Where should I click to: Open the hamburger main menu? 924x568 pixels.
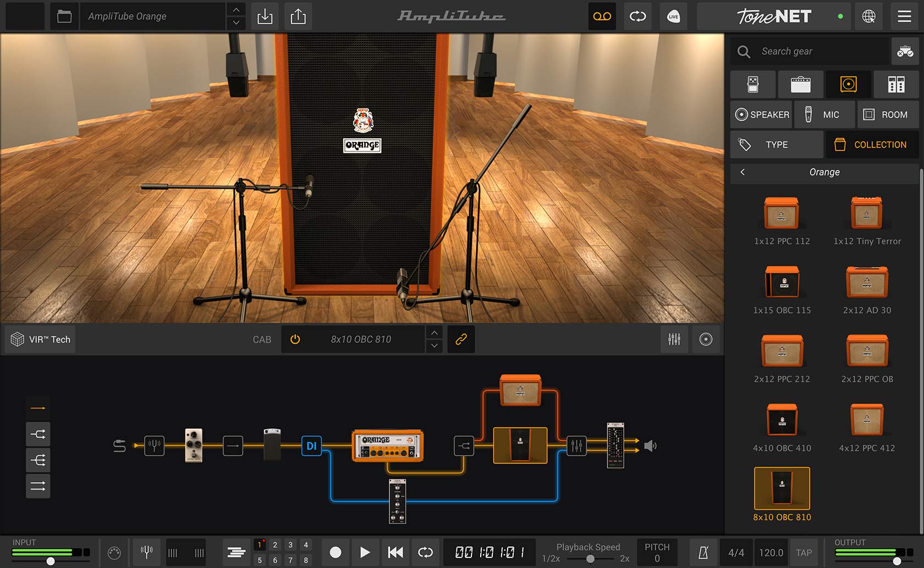coord(904,17)
